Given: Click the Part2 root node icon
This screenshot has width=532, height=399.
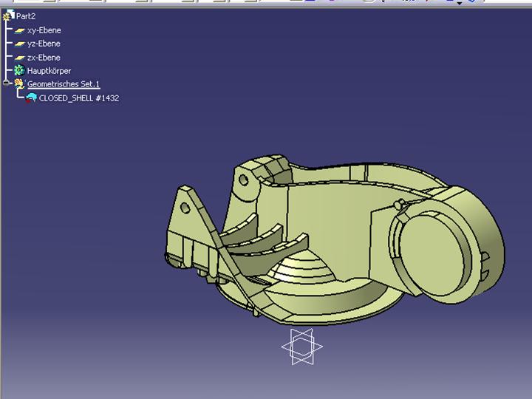Looking at the screenshot, I should tap(8, 16).
